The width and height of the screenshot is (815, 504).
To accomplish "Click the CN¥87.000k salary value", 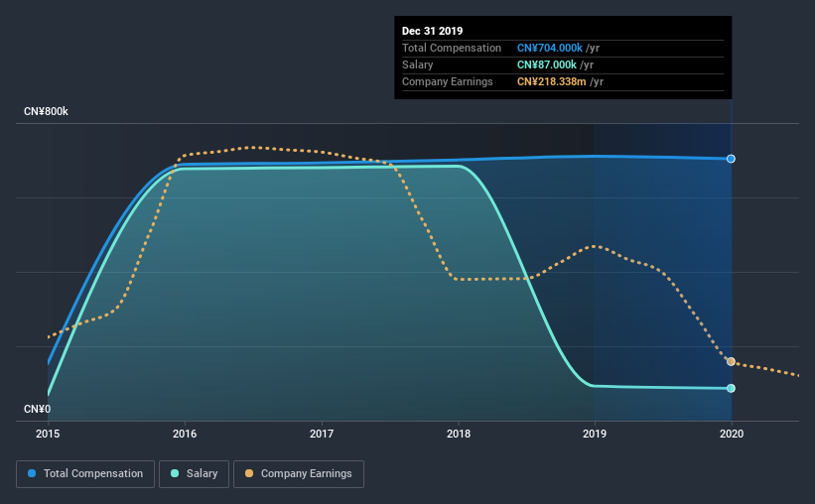I will [546, 64].
